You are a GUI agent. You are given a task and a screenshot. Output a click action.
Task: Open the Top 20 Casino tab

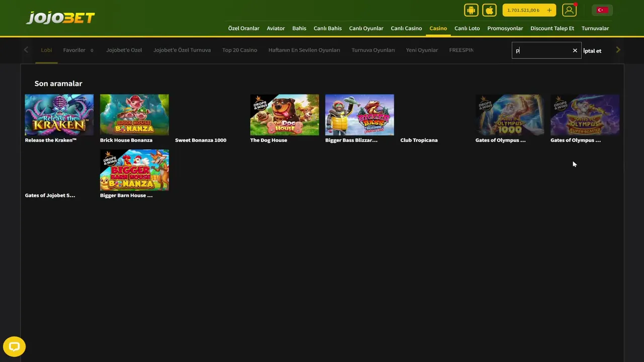pyautogui.click(x=239, y=50)
